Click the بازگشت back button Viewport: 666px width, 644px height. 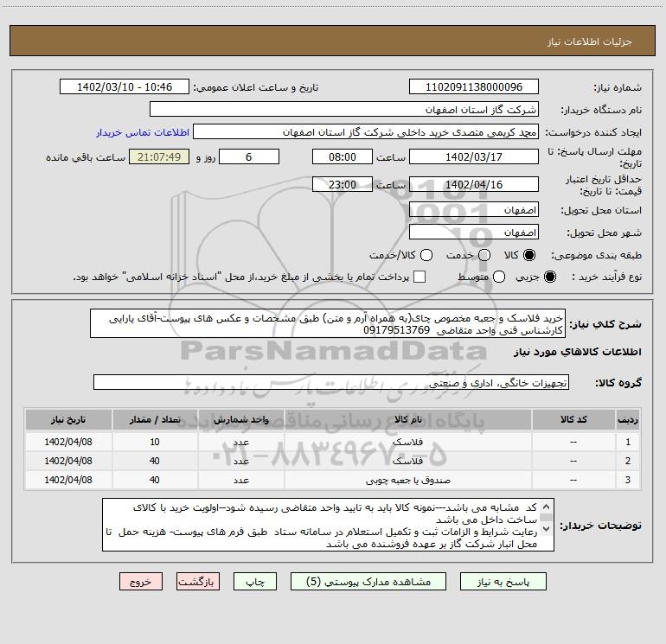coord(198,582)
